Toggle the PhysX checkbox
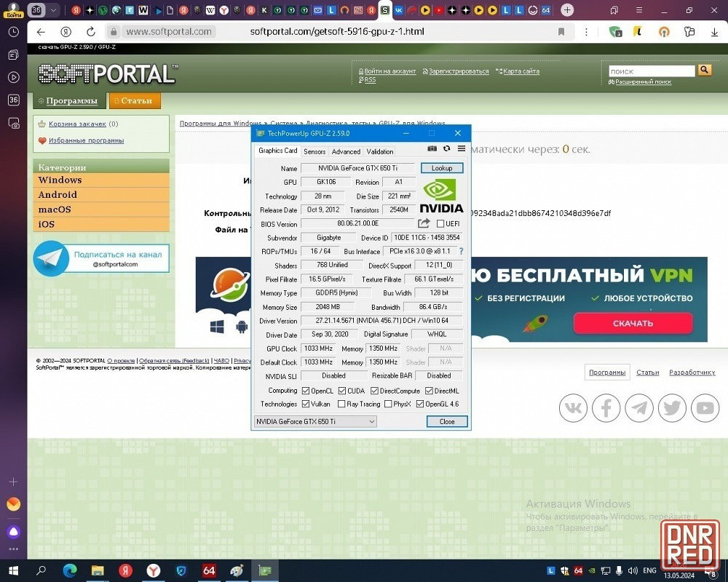This screenshot has width=728, height=582. (x=388, y=404)
